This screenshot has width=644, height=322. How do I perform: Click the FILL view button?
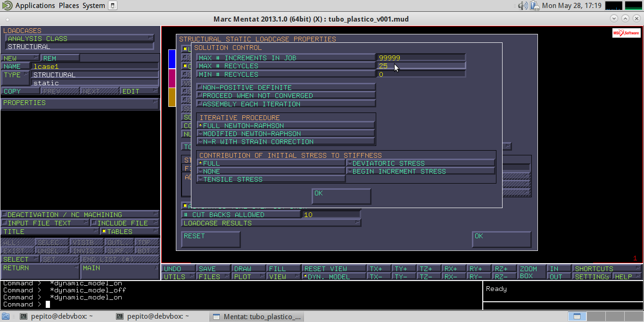[x=283, y=268]
